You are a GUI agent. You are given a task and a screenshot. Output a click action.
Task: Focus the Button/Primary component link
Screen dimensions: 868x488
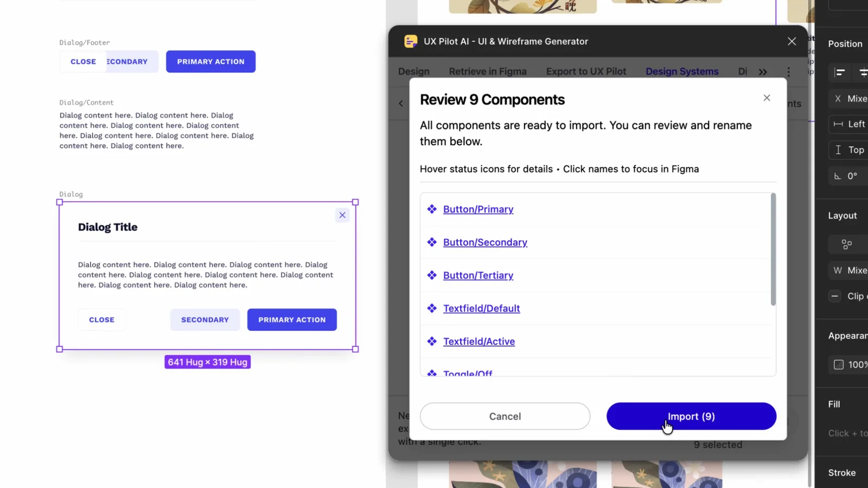click(x=478, y=209)
